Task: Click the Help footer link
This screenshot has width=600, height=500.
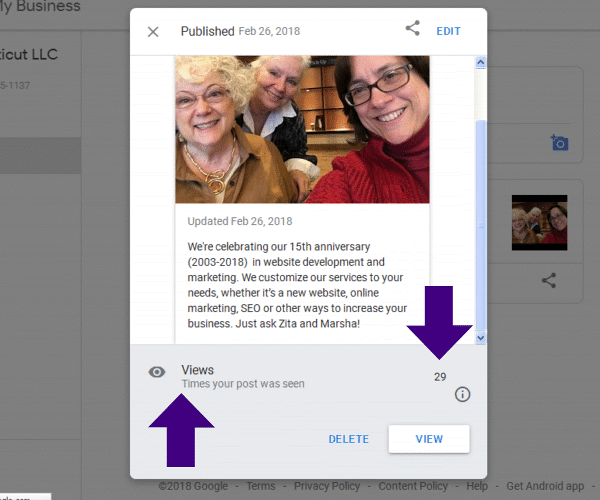Action: (477, 486)
